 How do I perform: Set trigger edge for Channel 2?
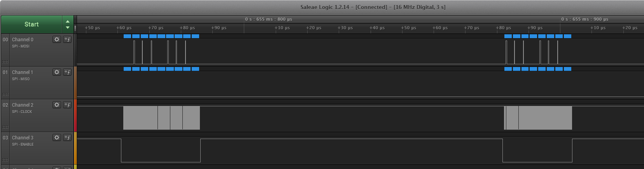pyautogui.click(x=67, y=105)
